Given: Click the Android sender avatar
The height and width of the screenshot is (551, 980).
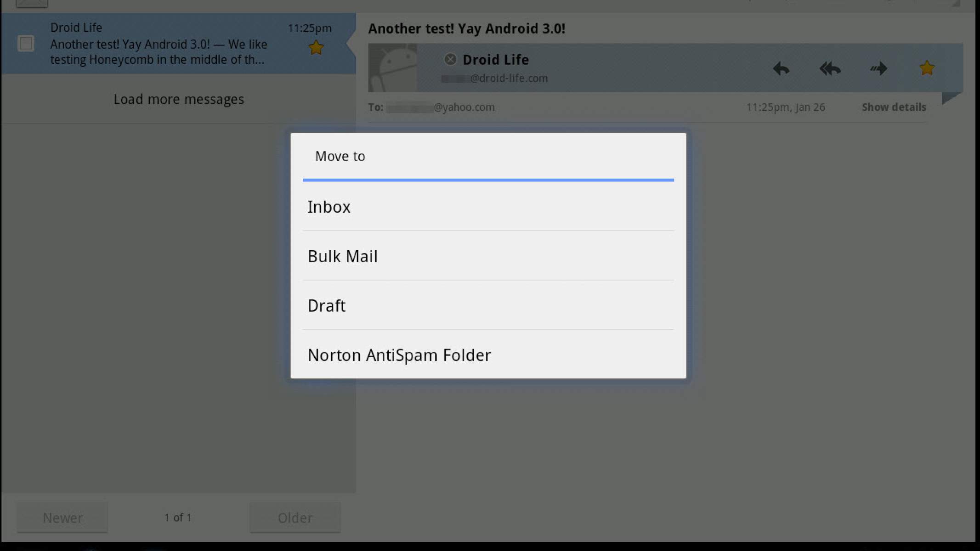Looking at the screenshot, I should pos(393,67).
